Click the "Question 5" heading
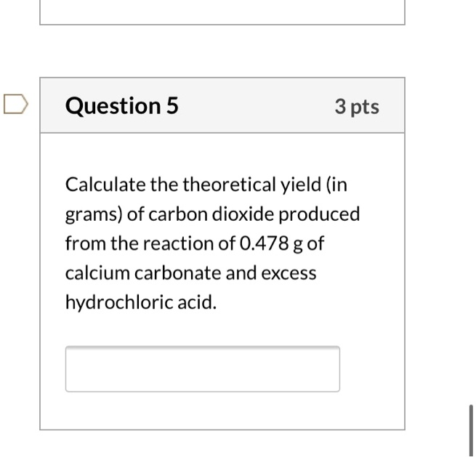The image size is (476, 457). point(121,106)
